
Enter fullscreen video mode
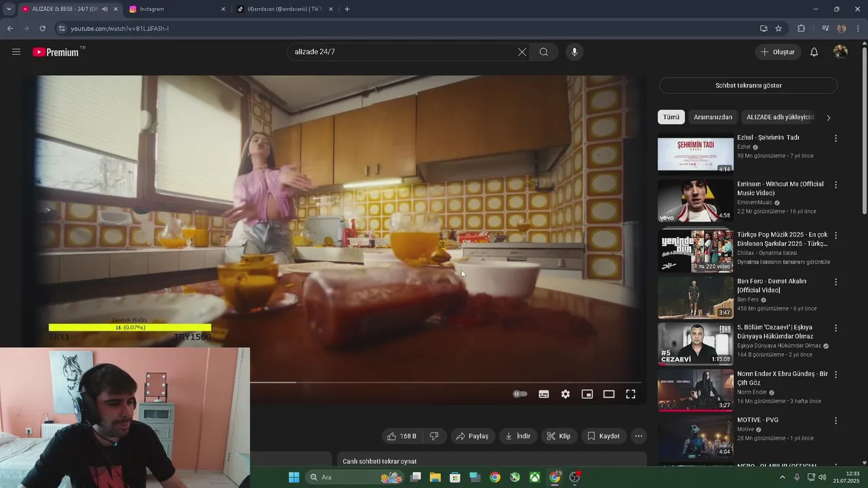631,394
